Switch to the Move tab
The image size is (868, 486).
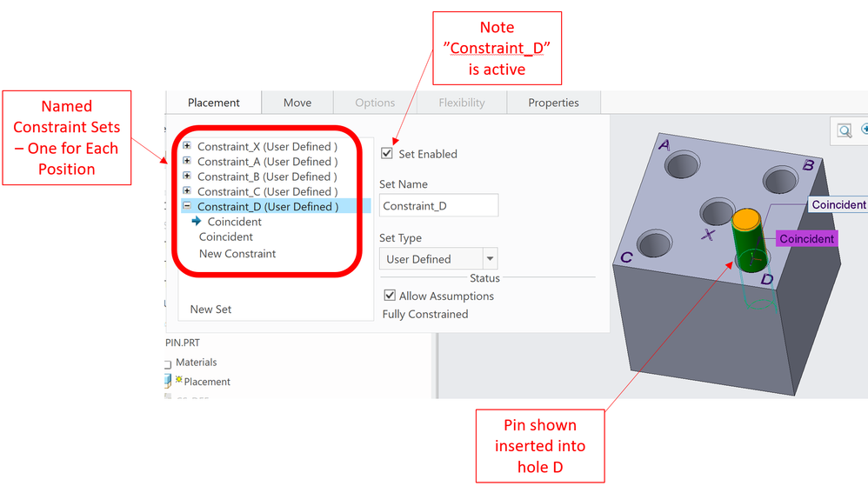(x=297, y=103)
